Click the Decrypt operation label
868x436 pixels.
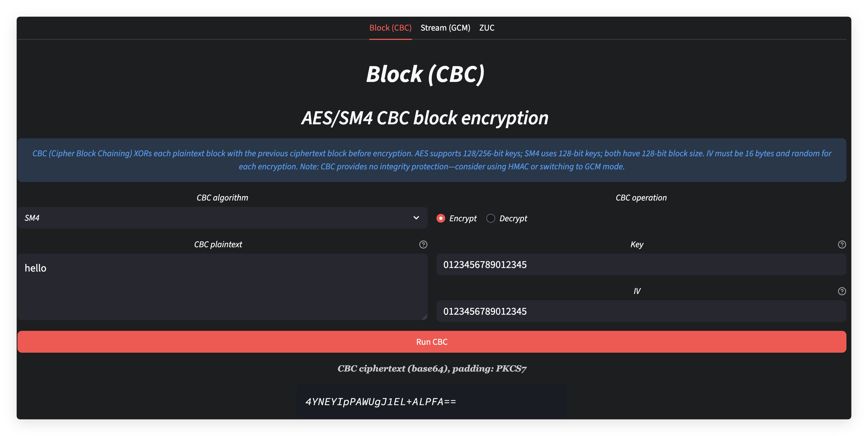[x=513, y=219]
